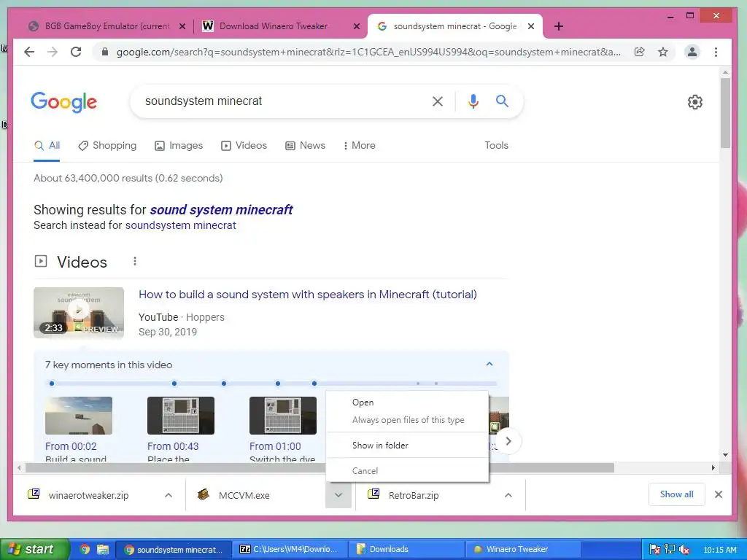Click the horizontal page scrollbar thumb
747x560 pixels.
pos(320,467)
